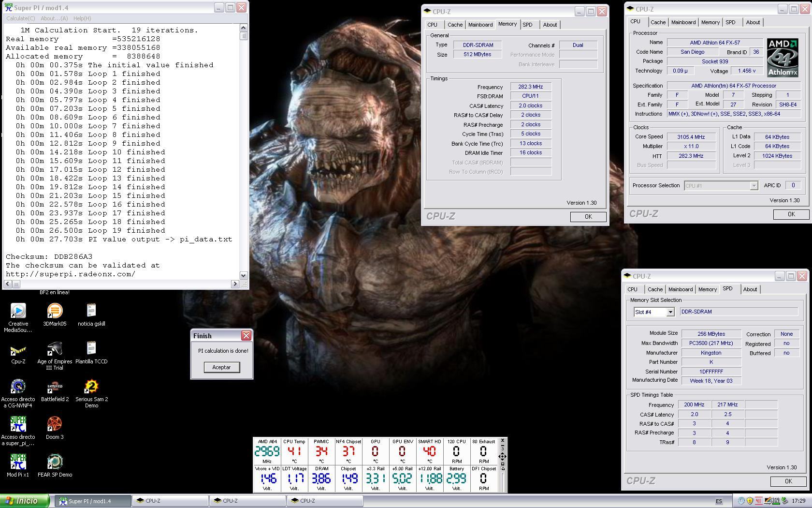Select the Battlefield 2 desktop shortcut

(x=55, y=387)
